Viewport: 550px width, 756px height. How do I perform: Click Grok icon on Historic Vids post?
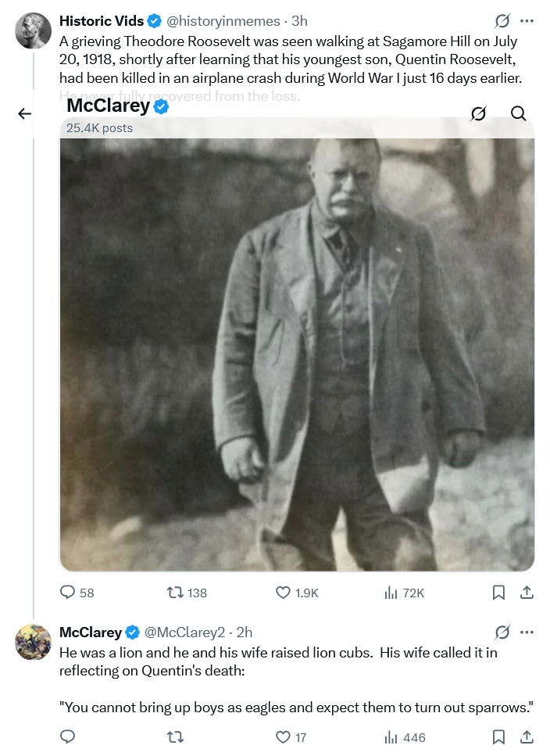click(x=503, y=21)
